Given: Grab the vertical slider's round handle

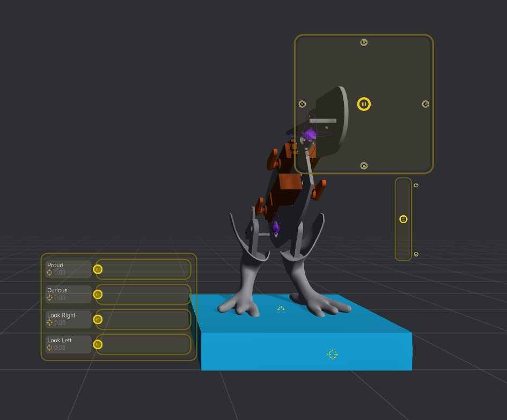Looking at the screenshot, I should tap(403, 219).
